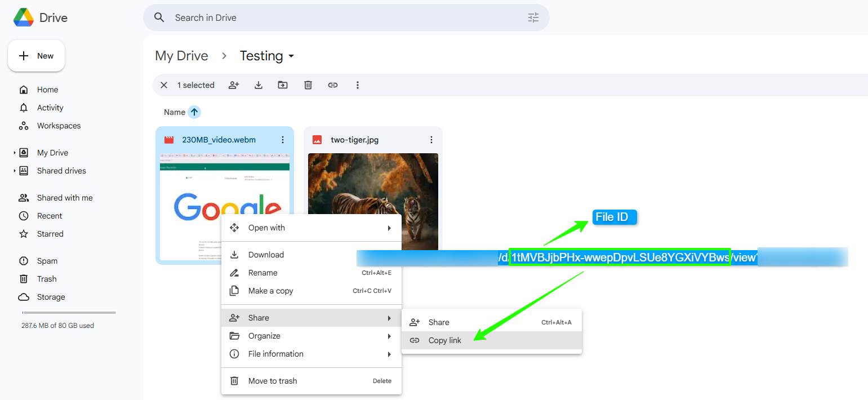Viewport: 868px width, 400px height.
Task: Click the storage usage bar
Action: point(69,312)
